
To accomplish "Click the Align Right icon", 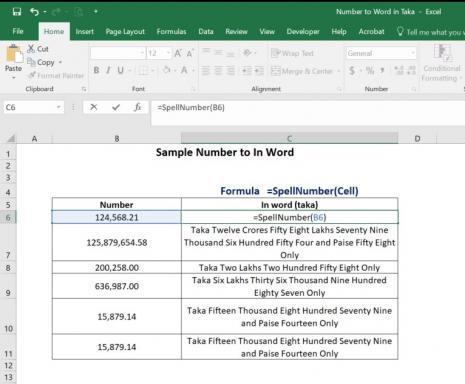I will (231, 71).
